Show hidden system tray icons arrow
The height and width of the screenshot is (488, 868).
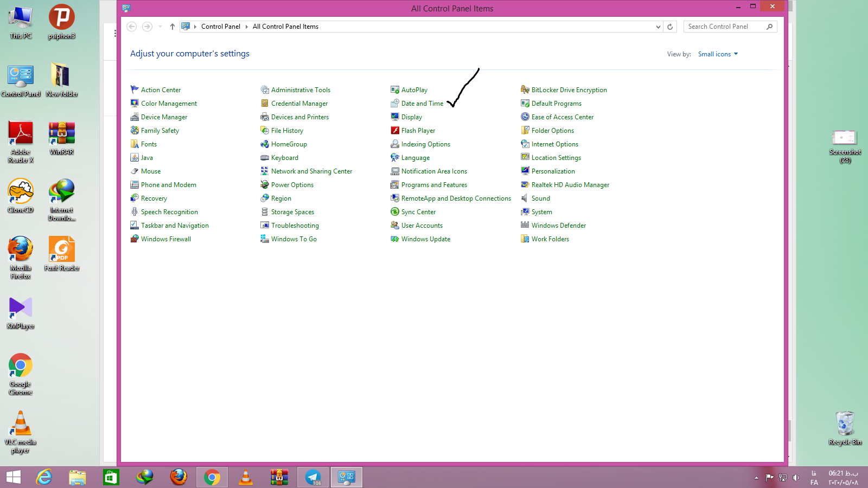(756, 478)
